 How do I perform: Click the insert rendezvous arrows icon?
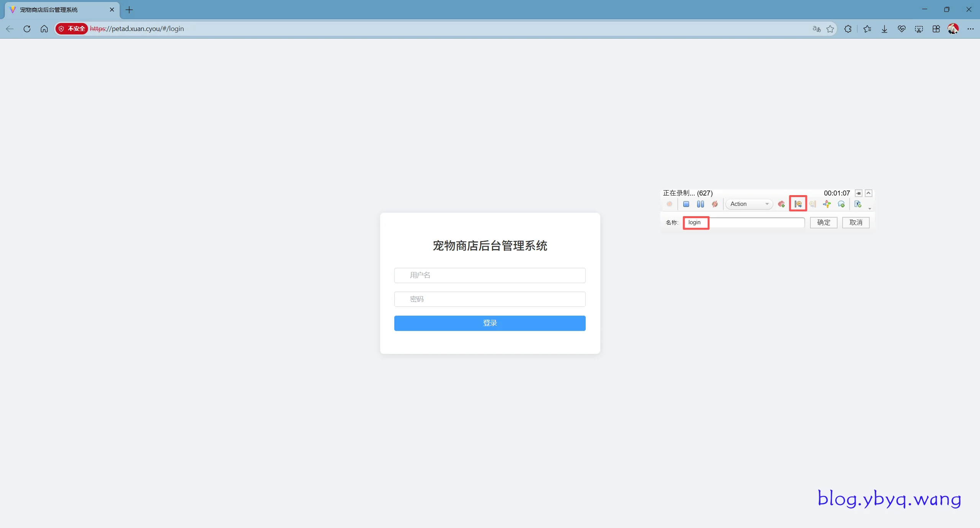[827, 204]
